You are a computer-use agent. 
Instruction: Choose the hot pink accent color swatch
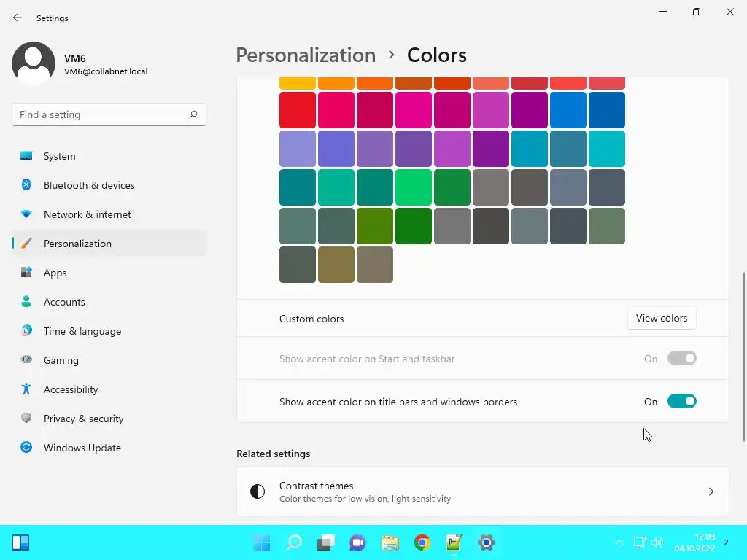(x=413, y=110)
